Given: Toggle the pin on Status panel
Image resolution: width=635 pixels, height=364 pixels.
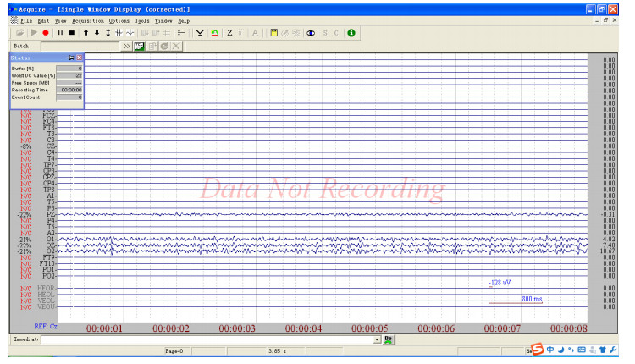Looking at the screenshot, I should [71, 57].
